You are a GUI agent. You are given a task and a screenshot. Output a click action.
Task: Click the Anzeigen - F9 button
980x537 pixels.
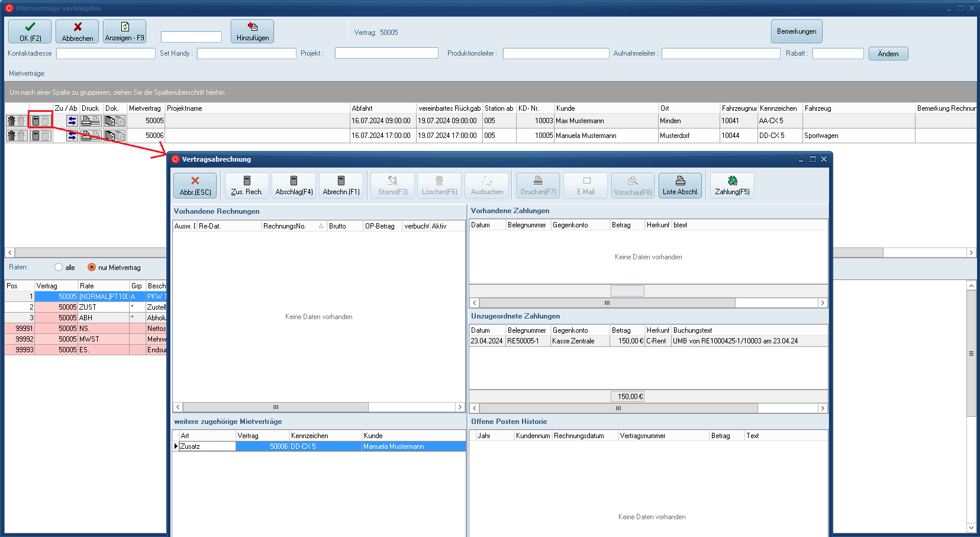124,31
